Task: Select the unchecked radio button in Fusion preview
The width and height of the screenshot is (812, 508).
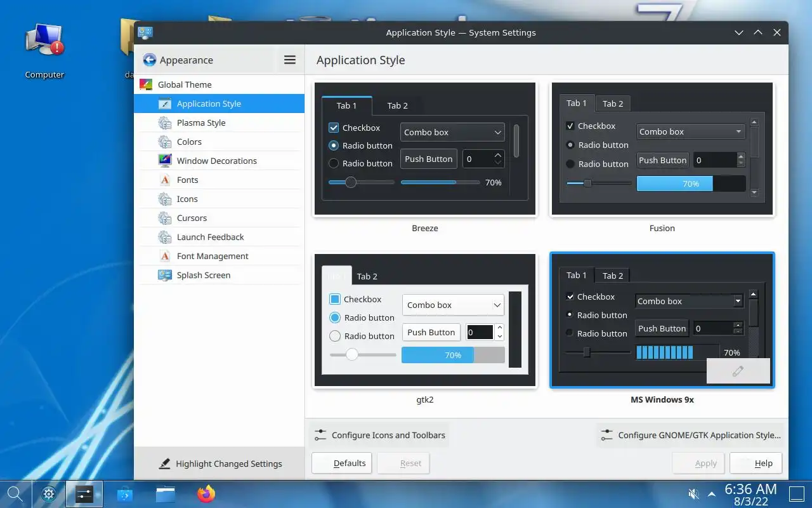Action: pos(570,164)
